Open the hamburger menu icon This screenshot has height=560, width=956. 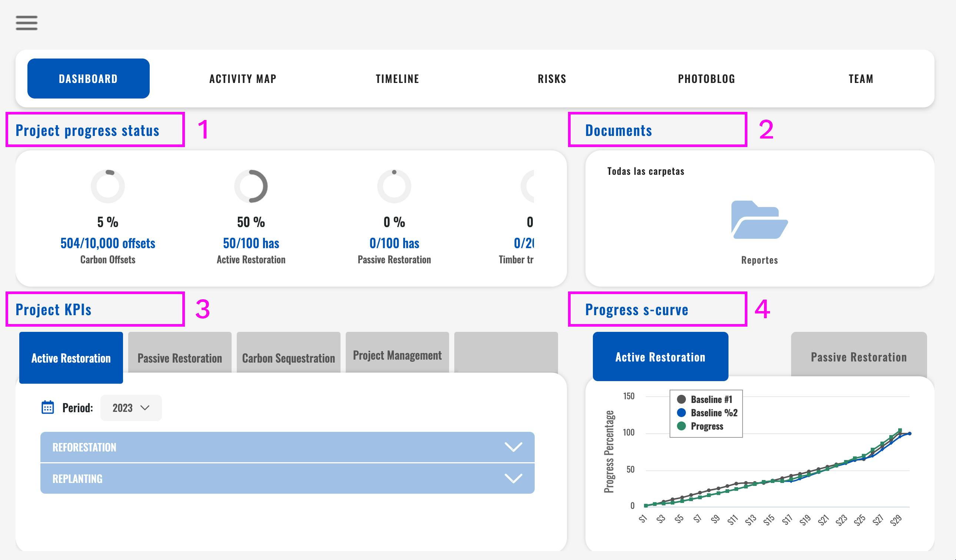[27, 23]
